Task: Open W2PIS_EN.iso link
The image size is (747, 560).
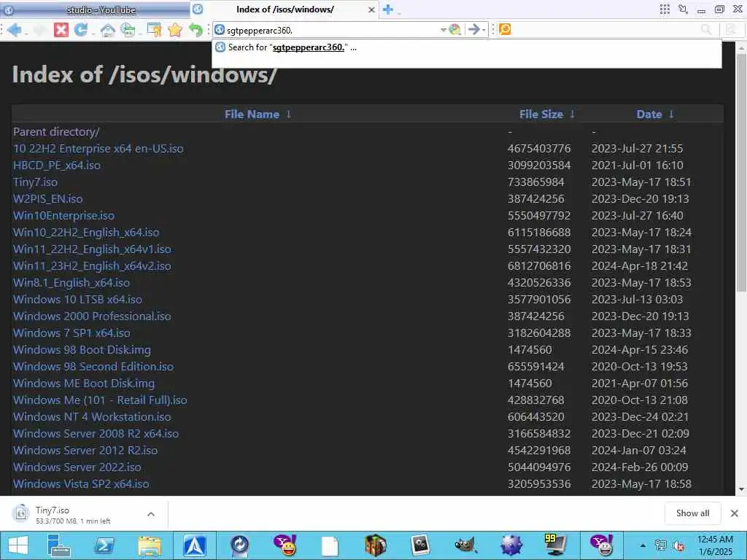Action: (x=47, y=198)
